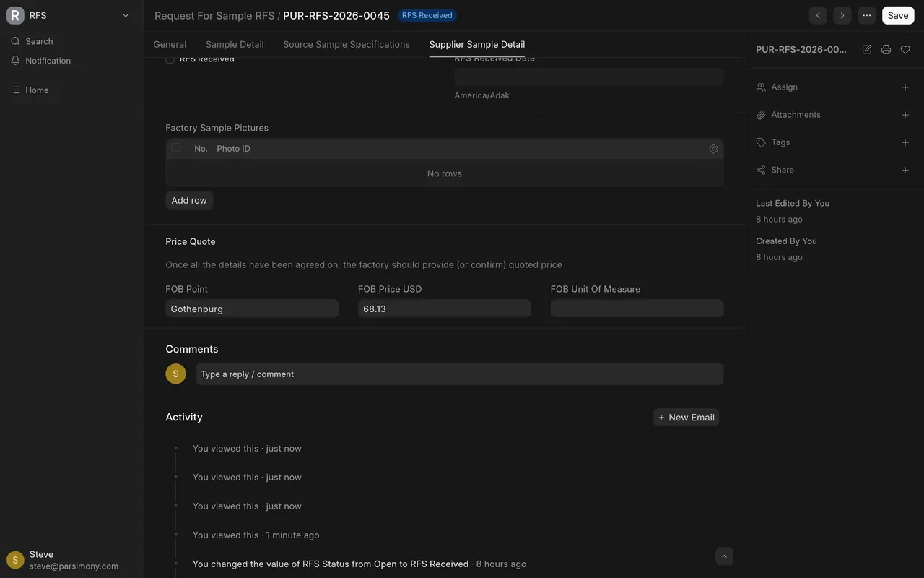Follow the Request For Sample RFS breadcrumb
Viewport: 924px width, 578px height.
(x=214, y=15)
